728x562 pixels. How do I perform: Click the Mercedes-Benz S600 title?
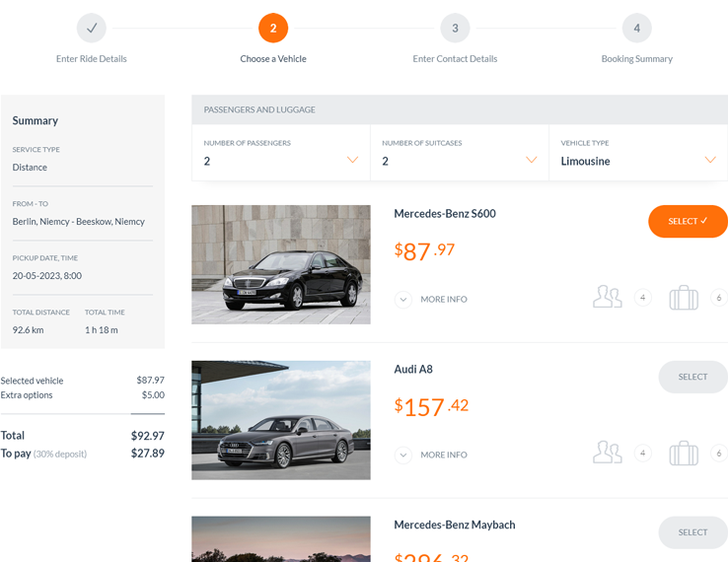445,214
